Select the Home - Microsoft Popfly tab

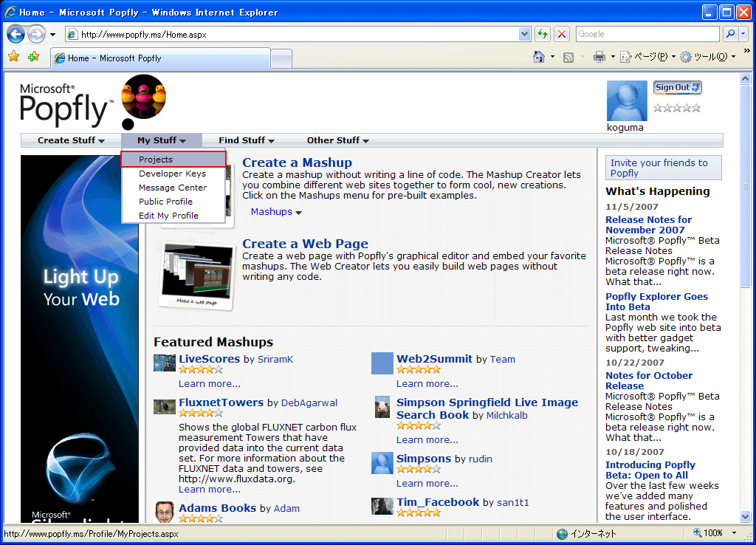click(x=160, y=58)
